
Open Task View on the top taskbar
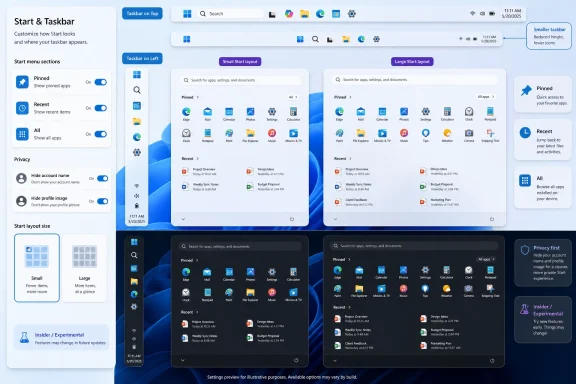272,14
